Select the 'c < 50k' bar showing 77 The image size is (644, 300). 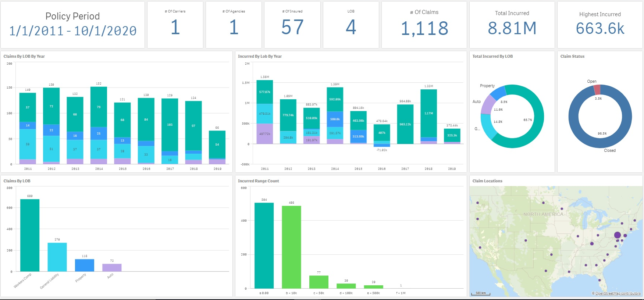point(319,282)
